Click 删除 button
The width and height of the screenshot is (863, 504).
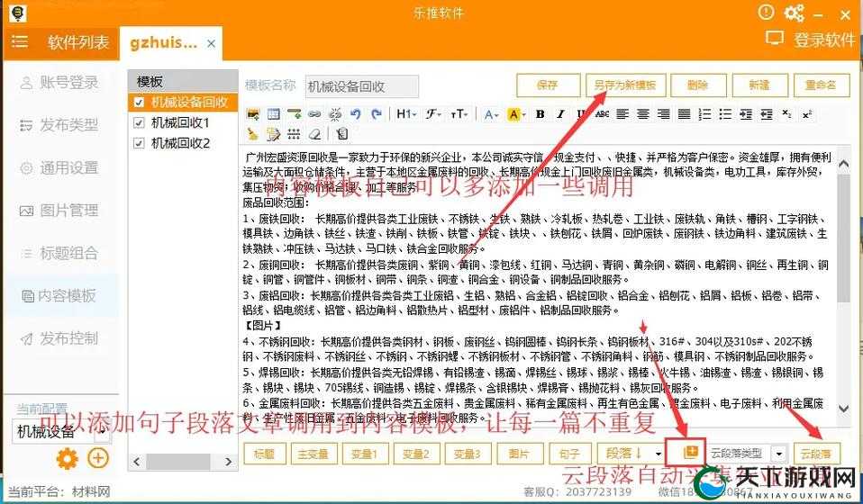(x=698, y=85)
